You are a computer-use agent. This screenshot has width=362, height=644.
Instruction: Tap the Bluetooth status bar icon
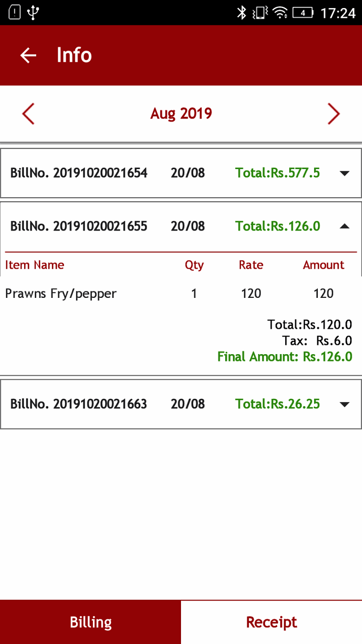click(x=241, y=13)
